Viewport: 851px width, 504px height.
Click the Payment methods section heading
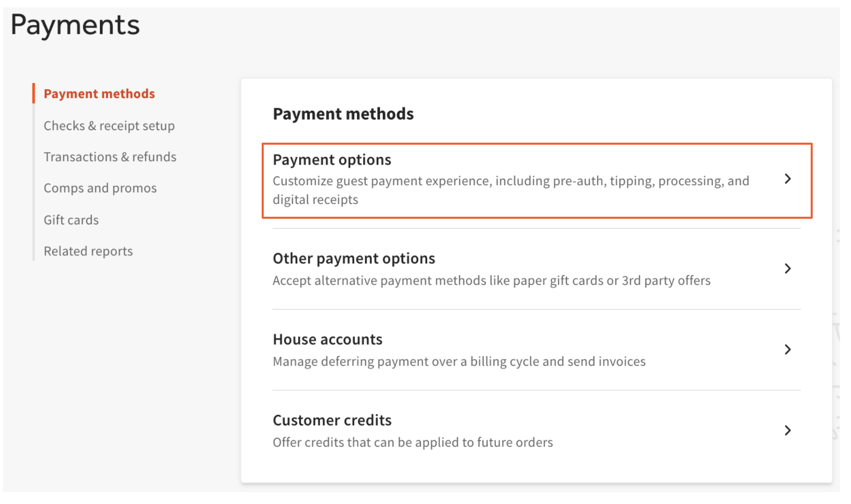[343, 114]
